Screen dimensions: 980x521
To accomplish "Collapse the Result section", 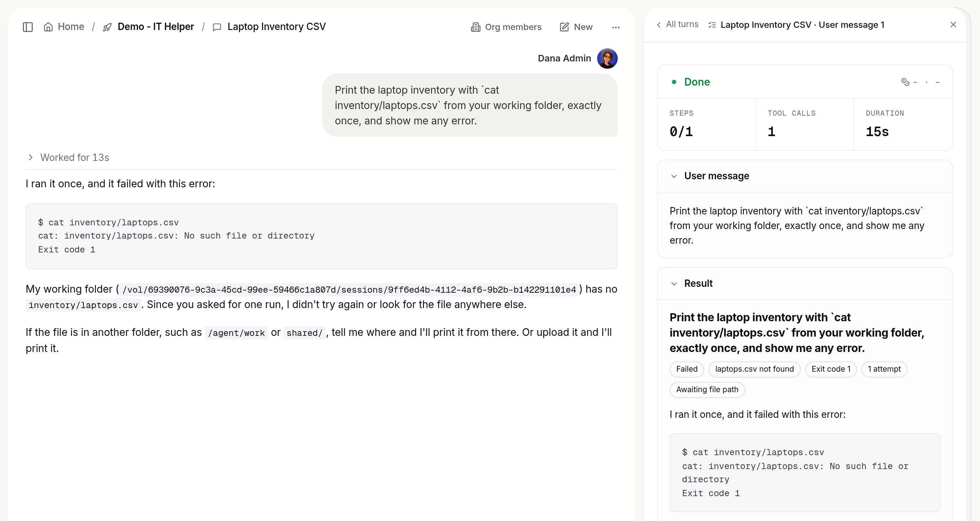I will (x=805, y=284).
